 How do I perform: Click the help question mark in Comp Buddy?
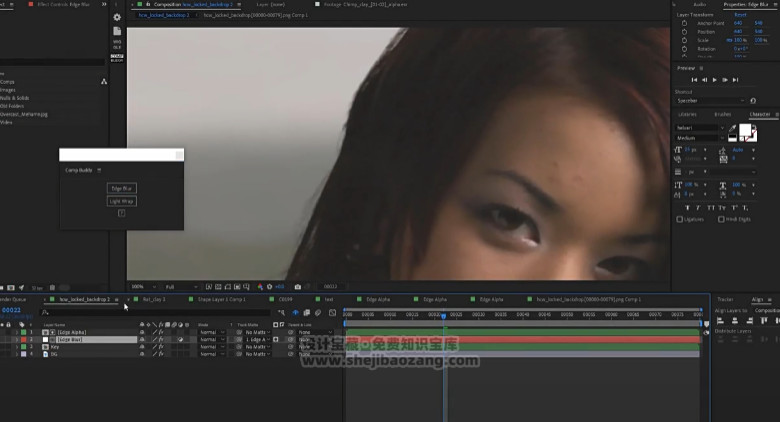[121, 213]
